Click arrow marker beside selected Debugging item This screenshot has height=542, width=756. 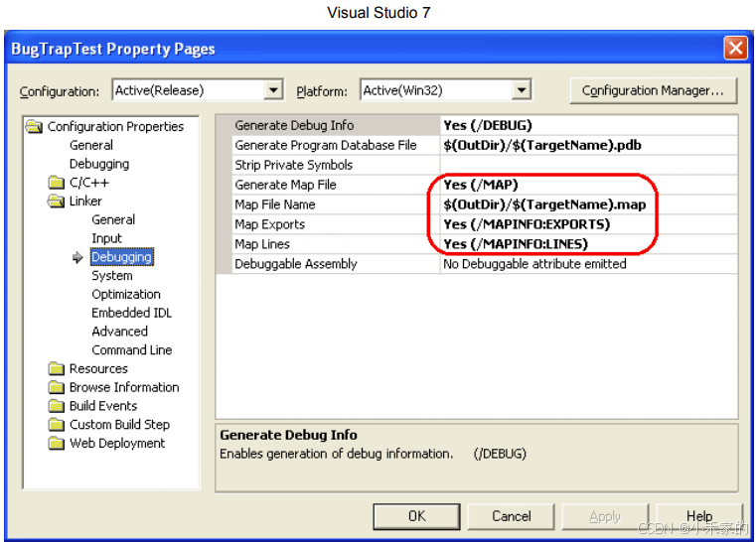click(x=77, y=257)
